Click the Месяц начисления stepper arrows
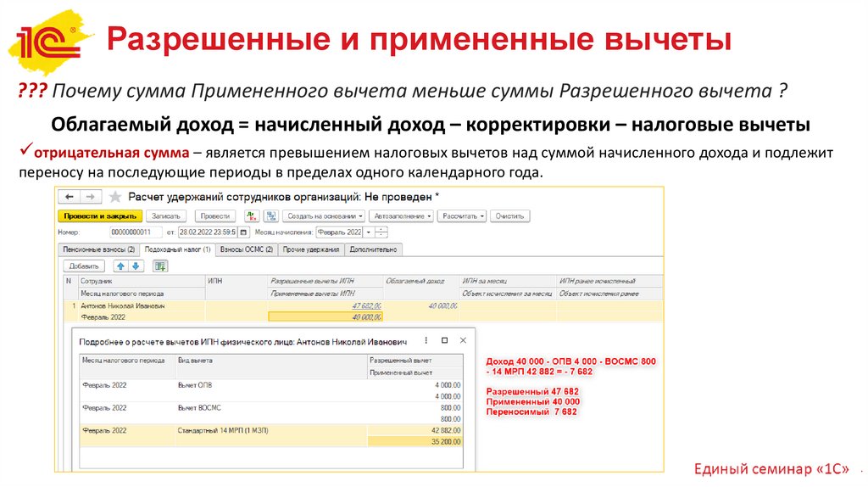 [x=381, y=232]
